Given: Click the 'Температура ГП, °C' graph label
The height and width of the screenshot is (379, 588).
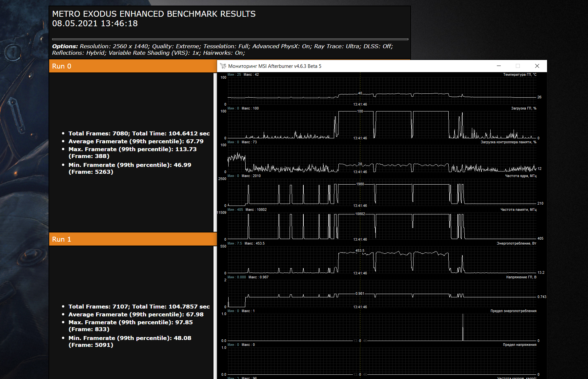Looking at the screenshot, I should (x=520, y=74).
